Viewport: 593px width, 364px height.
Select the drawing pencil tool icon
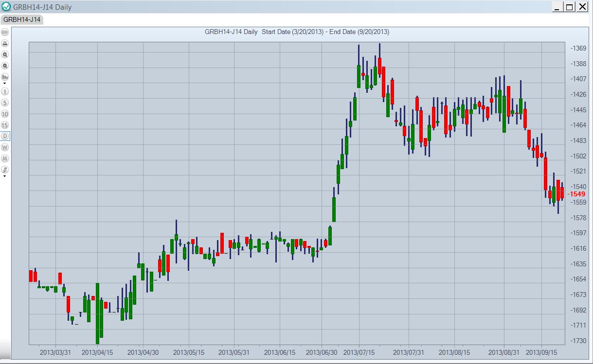pyautogui.click(x=5, y=170)
